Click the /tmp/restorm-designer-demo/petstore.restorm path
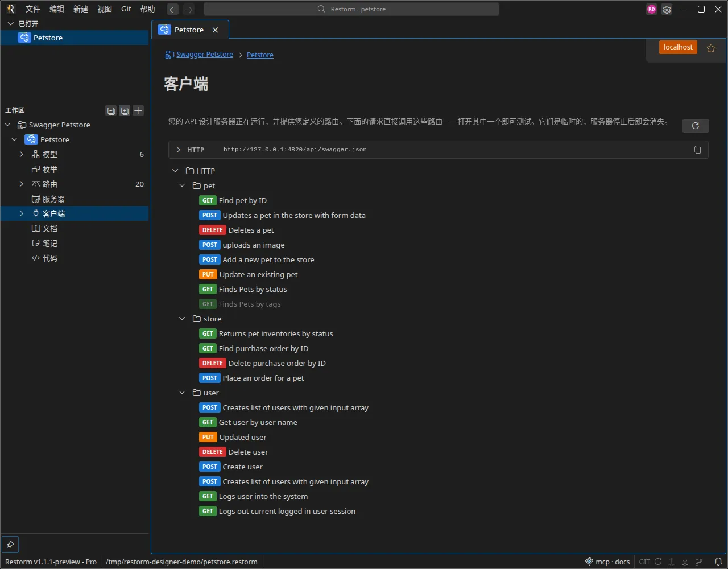 coord(181,562)
